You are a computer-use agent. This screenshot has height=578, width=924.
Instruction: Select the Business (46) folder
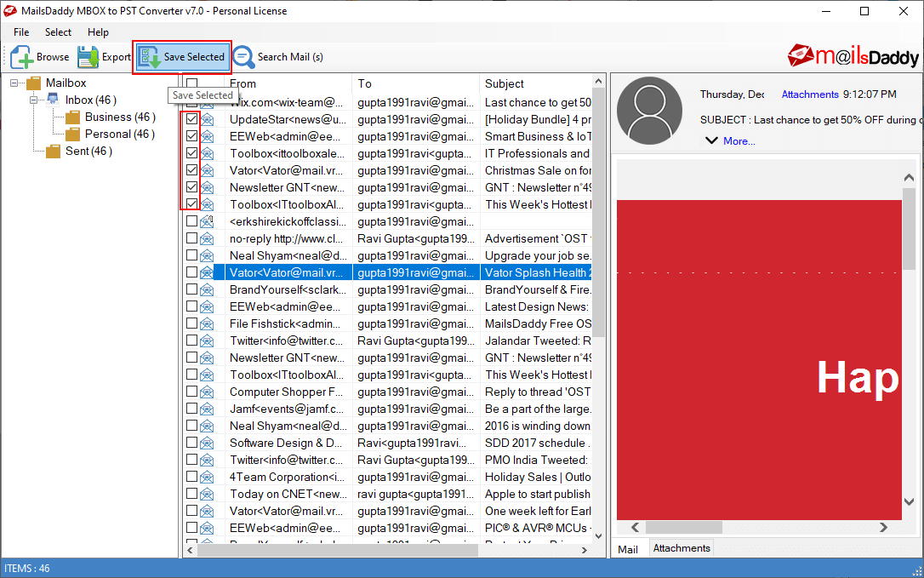point(120,117)
